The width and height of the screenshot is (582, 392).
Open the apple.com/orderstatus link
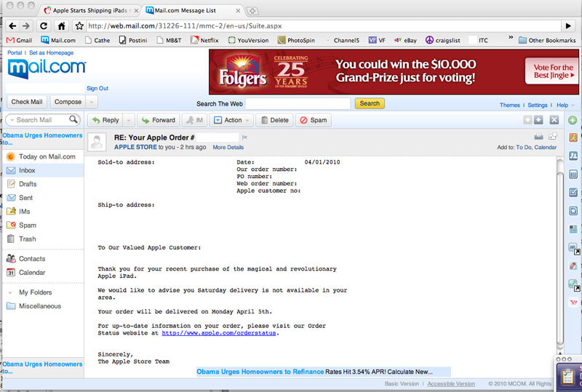pos(219,333)
